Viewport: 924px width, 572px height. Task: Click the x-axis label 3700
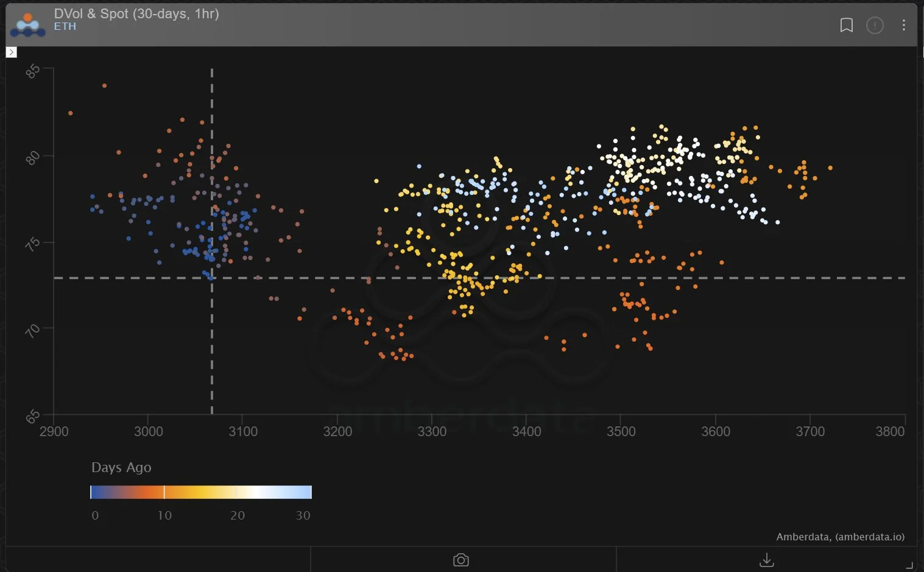(810, 431)
